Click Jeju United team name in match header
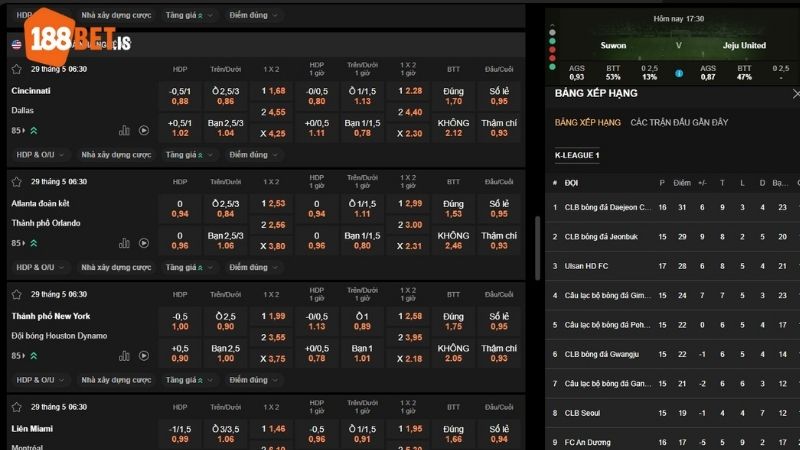 click(744, 45)
